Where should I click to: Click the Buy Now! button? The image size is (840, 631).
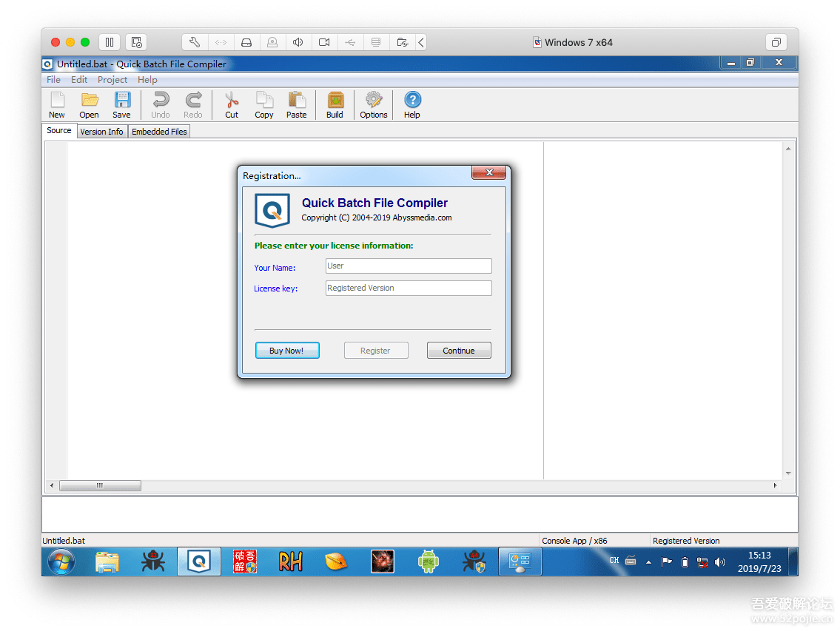(287, 351)
